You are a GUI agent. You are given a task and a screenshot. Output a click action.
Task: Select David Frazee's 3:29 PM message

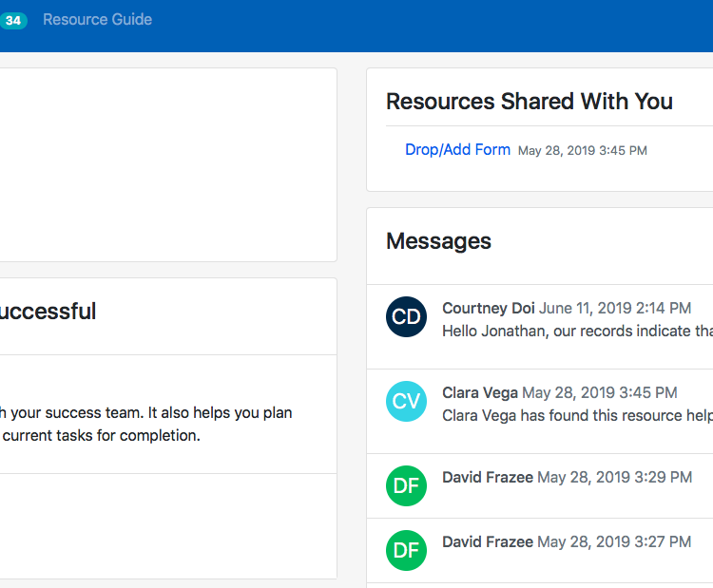(540, 485)
